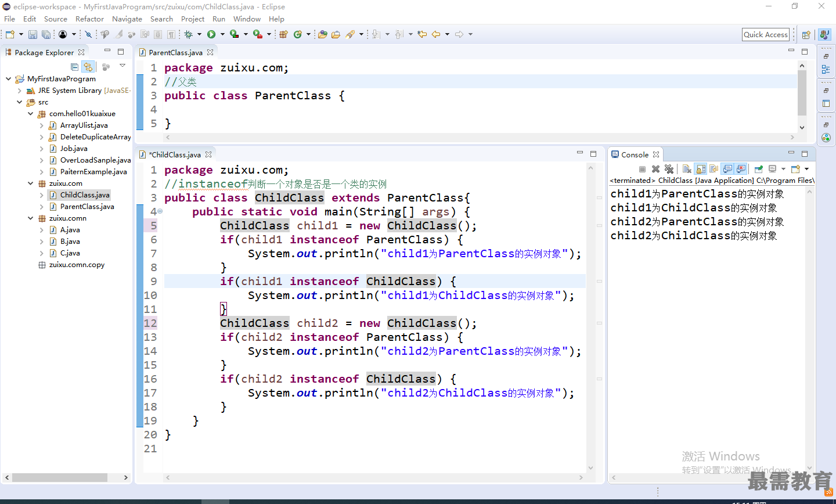The height and width of the screenshot is (504, 836).
Task: Close the Console view tab
Action: pyautogui.click(x=656, y=154)
